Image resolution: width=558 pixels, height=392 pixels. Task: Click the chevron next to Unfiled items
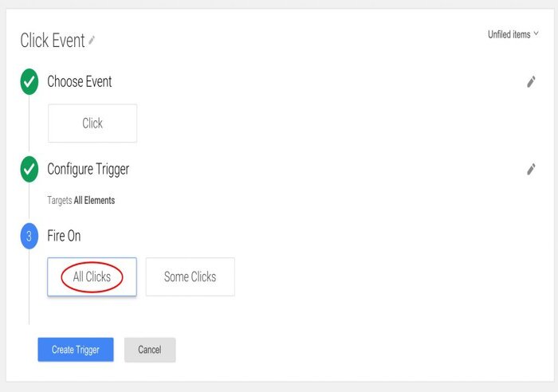pyautogui.click(x=536, y=33)
